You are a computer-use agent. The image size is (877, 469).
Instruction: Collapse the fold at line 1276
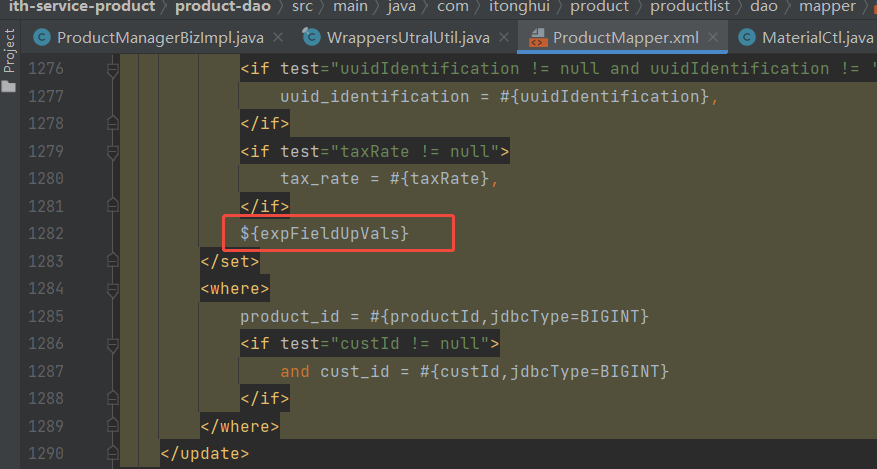coord(112,69)
